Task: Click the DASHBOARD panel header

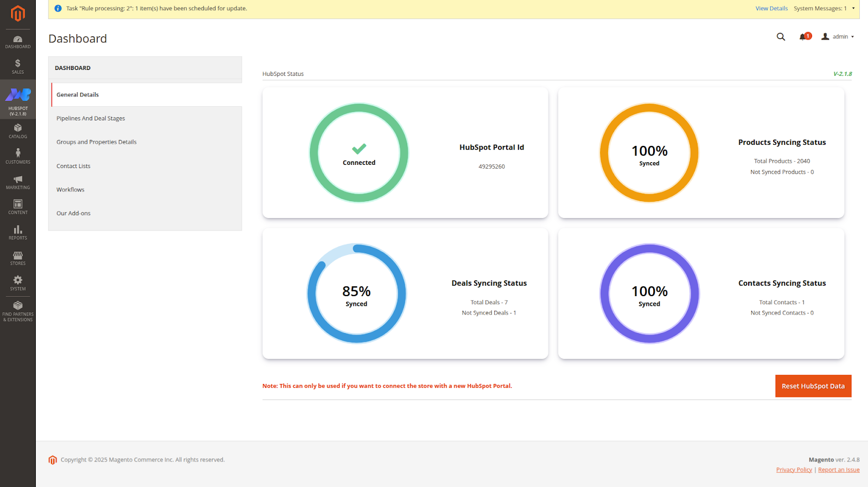Action: [x=145, y=68]
